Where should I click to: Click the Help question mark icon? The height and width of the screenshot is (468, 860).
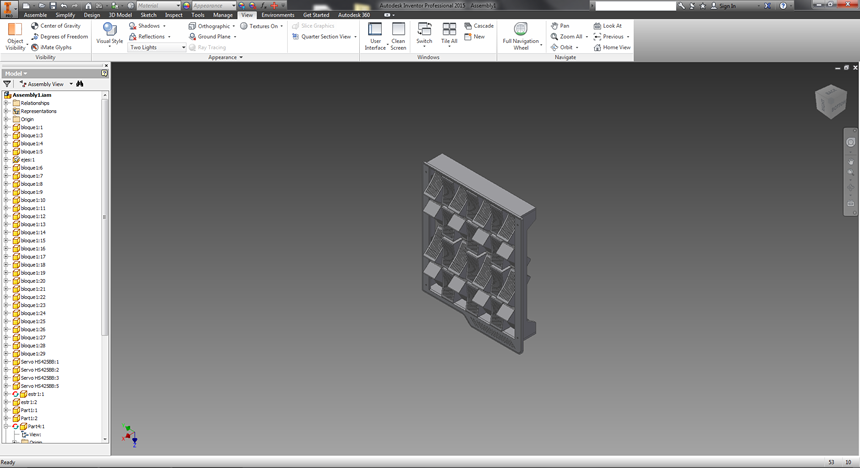click(783, 5)
